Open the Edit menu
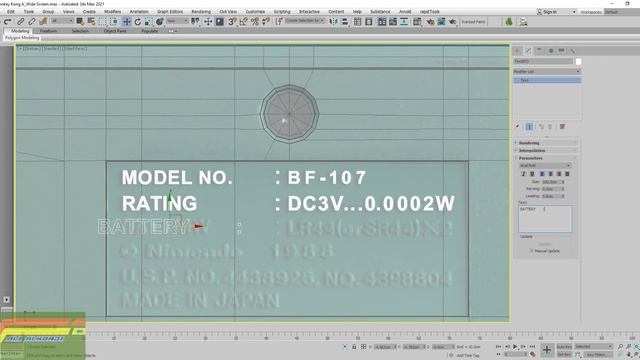The image size is (640, 360). click(x=11, y=12)
